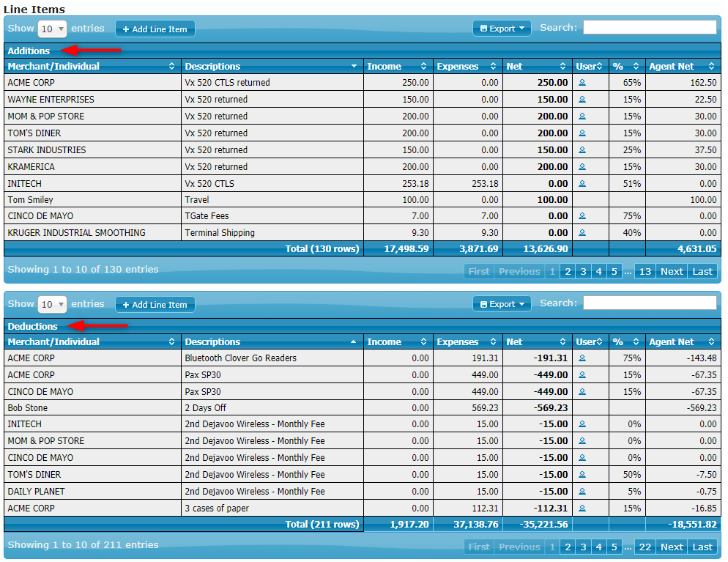Click user icon for TOM'S DINER Dejavoo row
This screenshot has width=728, height=562.
(582, 475)
